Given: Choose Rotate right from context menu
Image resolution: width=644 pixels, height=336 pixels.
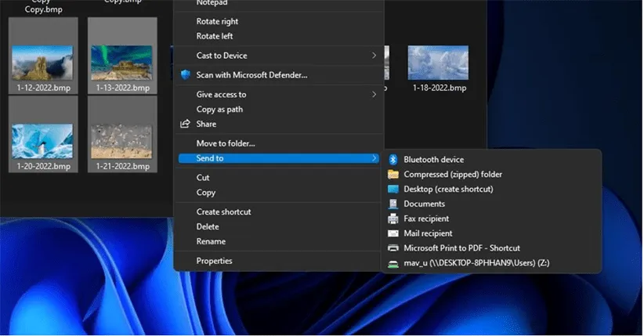Looking at the screenshot, I should point(217,21).
